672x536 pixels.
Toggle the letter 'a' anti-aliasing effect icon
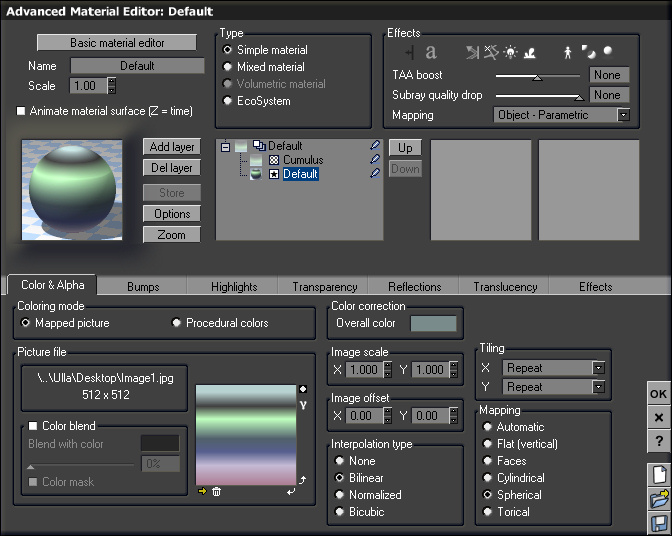coord(431,52)
